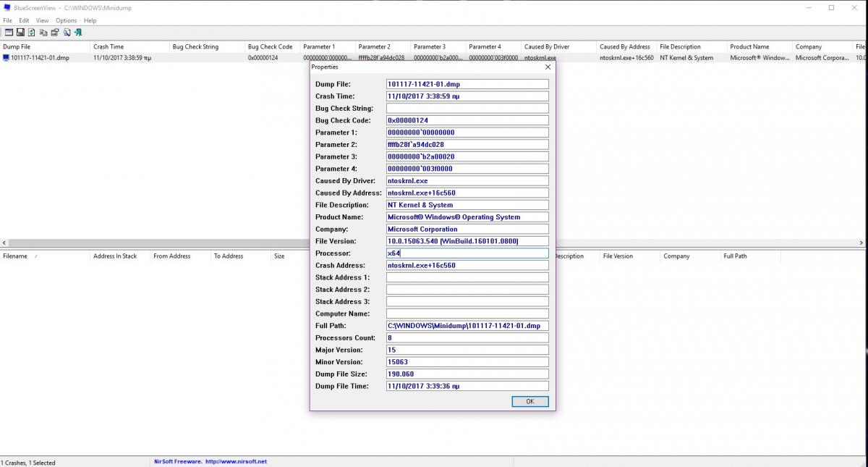Click the Properties toolbar icon
The height and width of the screenshot is (467, 868).
click(x=54, y=32)
